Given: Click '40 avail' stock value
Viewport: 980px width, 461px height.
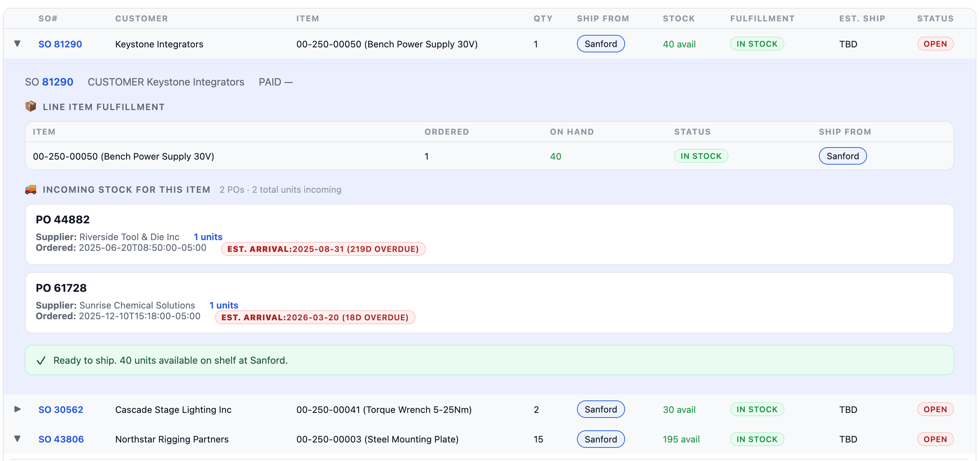Looking at the screenshot, I should 679,44.
